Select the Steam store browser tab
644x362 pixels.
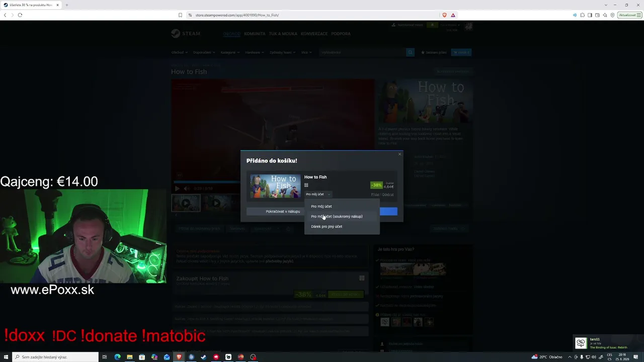pos(31,5)
